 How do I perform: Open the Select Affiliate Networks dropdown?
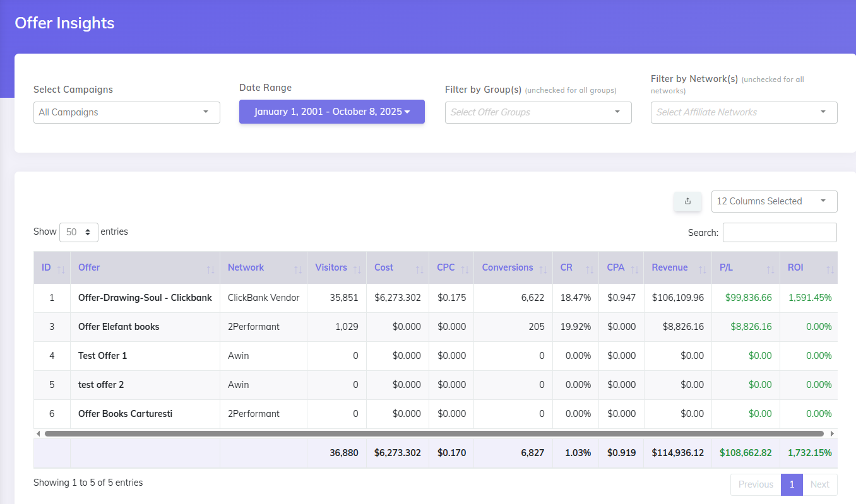[744, 112]
